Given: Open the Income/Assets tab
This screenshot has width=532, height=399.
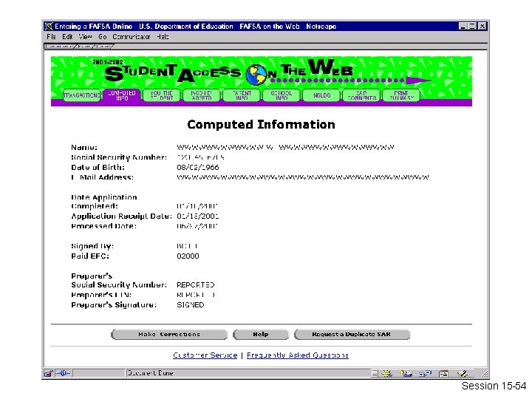Looking at the screenshot, I should [202, 95].
